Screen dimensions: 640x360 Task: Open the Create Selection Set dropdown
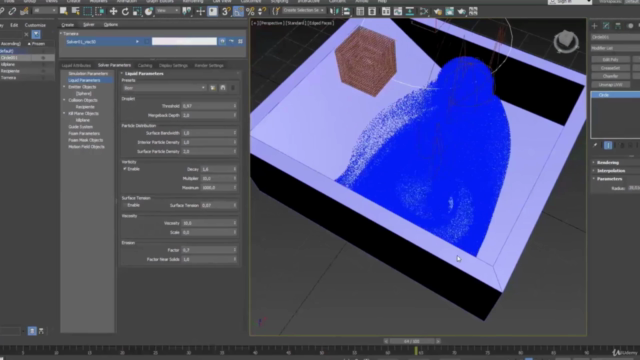pos(304,11)
